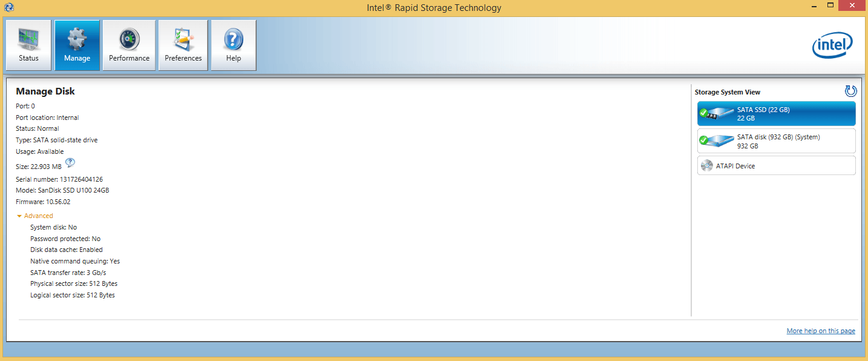Open the Performance tab

click(x=129, y=45)
